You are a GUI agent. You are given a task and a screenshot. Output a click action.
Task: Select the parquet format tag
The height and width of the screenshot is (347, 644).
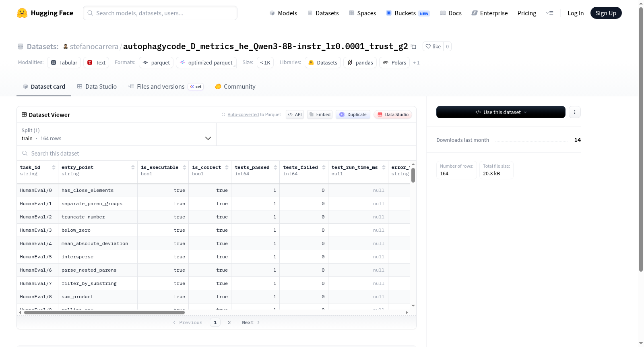click(156, 62)
